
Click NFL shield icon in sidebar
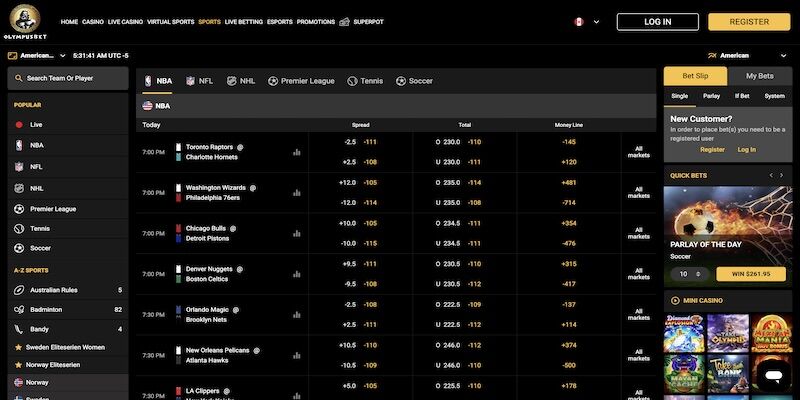(x=19, y=167)
